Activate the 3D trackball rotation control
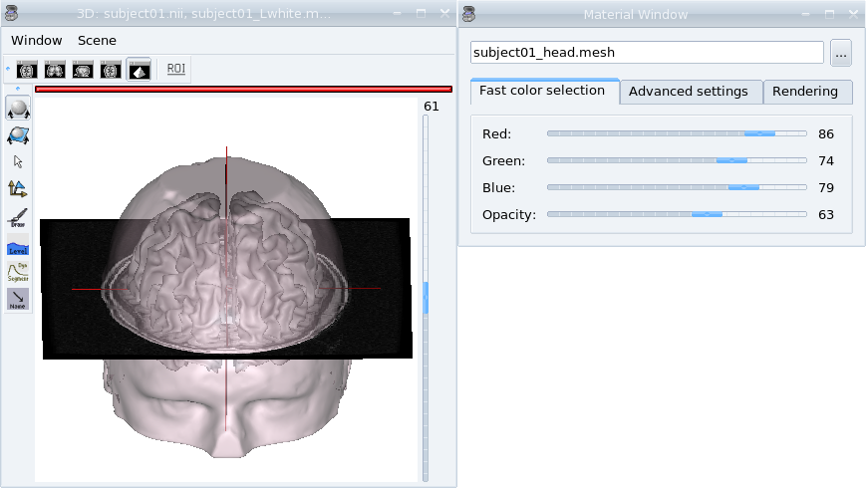 pyautogui.click(x=18, y=109)
